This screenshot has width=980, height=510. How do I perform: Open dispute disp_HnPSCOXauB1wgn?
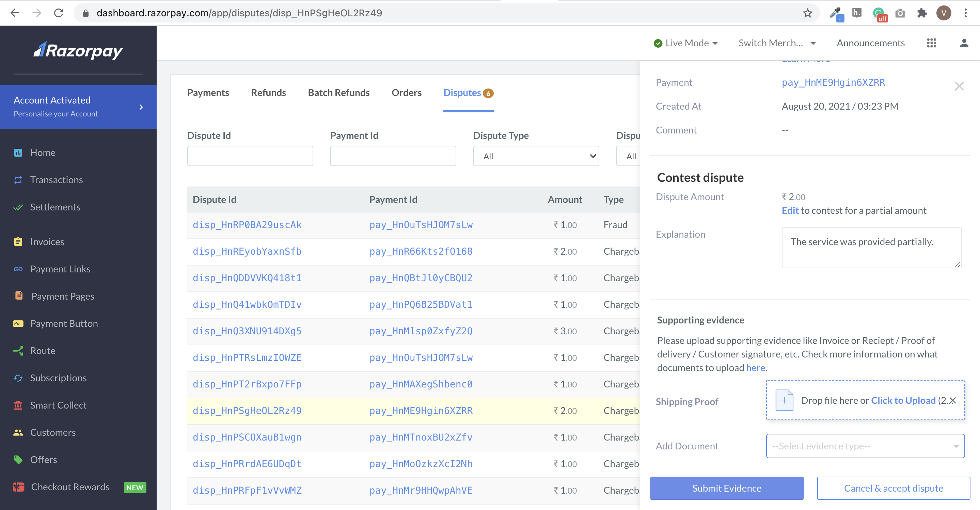(x=247, y=437)
